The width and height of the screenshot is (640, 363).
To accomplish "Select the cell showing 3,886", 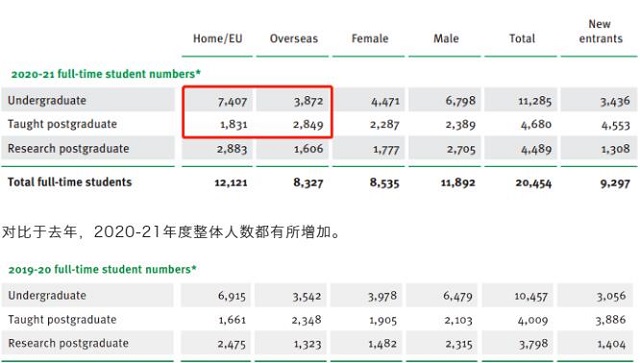I will tap(611, 320).
